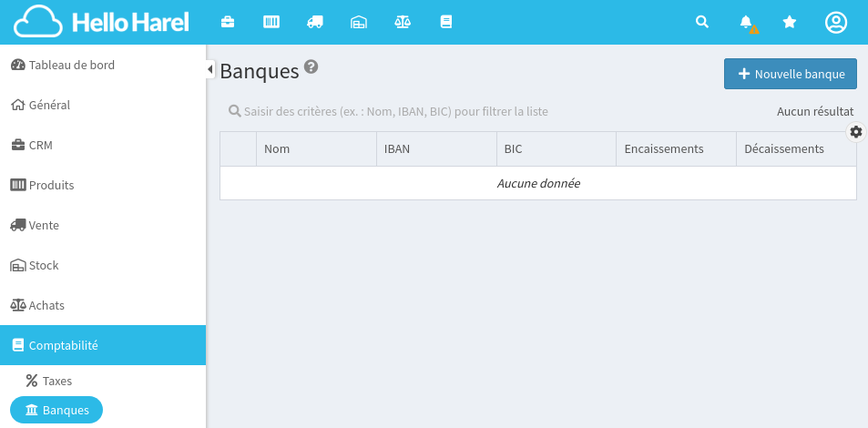Click the Nouvelle banque button

coord(790,74)
